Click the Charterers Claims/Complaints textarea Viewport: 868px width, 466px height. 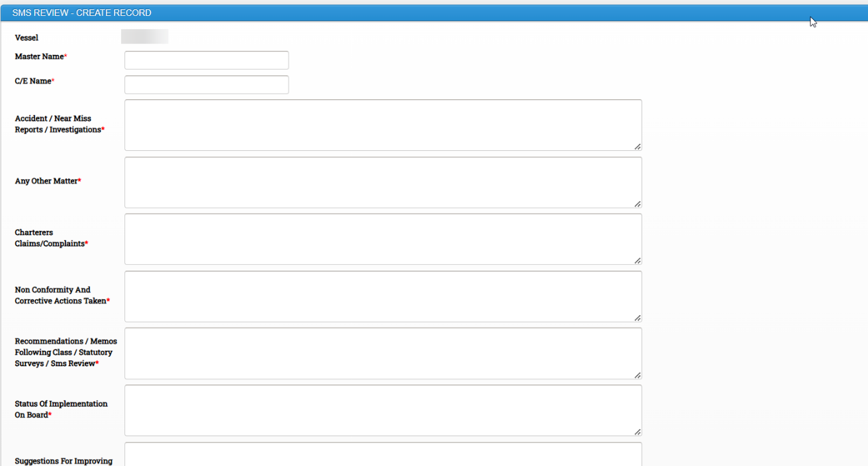(383, 239)
